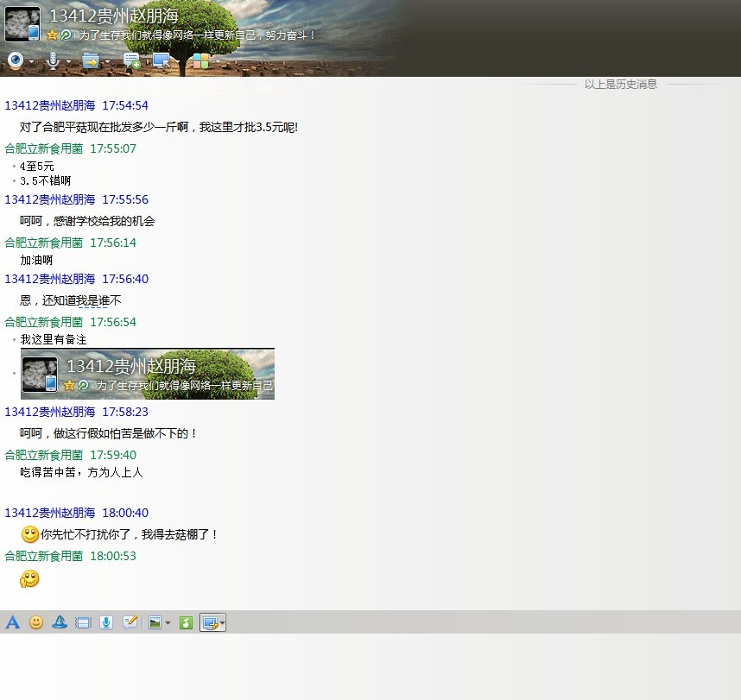Click the handwriting speech-bubble pencil icon
The height and width of the screenshot is (700, 741).
pyautogui.click(x=130, y=622)
